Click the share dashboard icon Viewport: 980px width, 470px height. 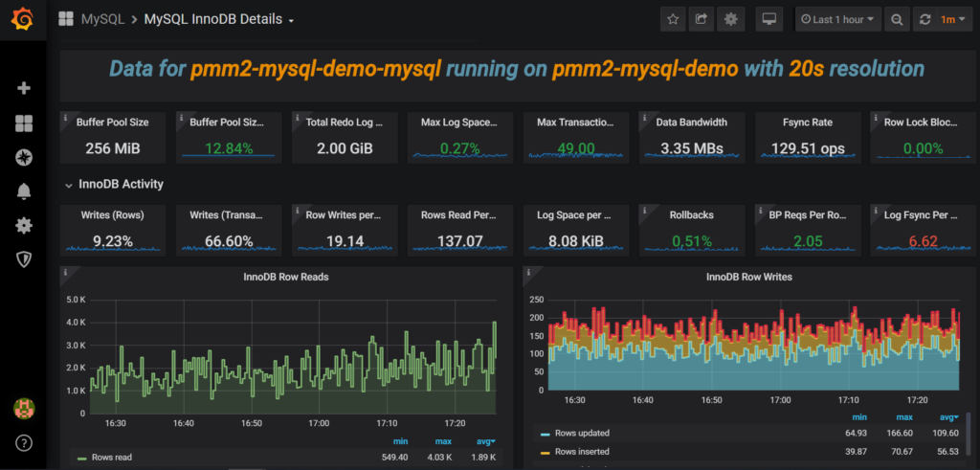[x=702, y=19]
